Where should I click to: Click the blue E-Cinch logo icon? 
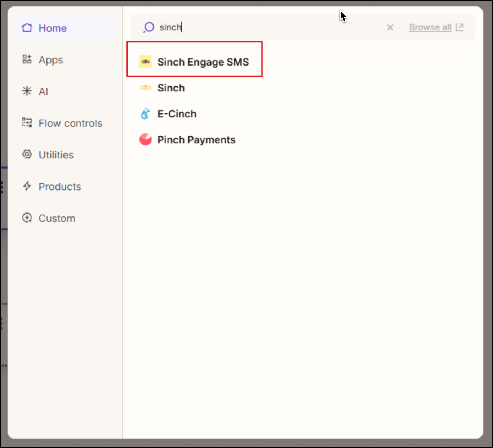click(x=145, y=114)
